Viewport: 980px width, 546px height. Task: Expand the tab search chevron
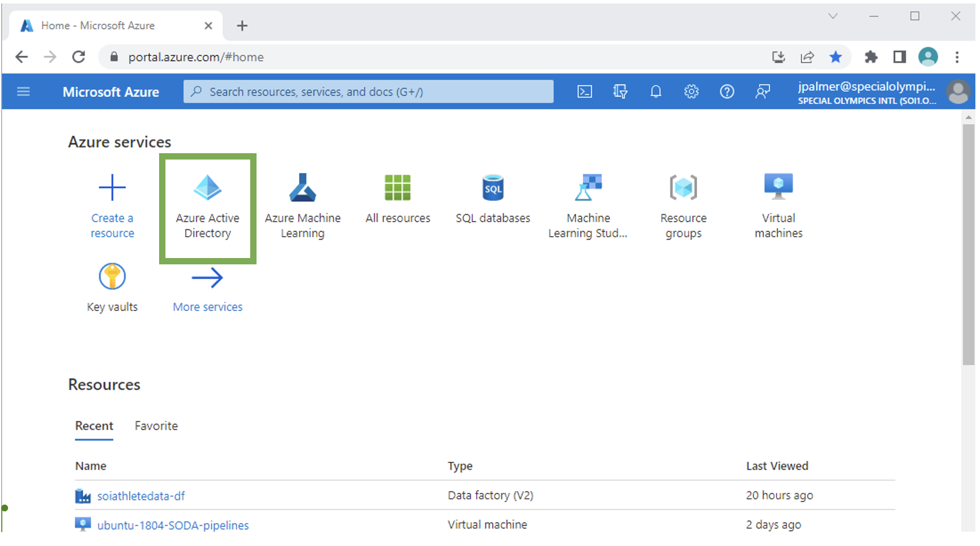[833, 16]
